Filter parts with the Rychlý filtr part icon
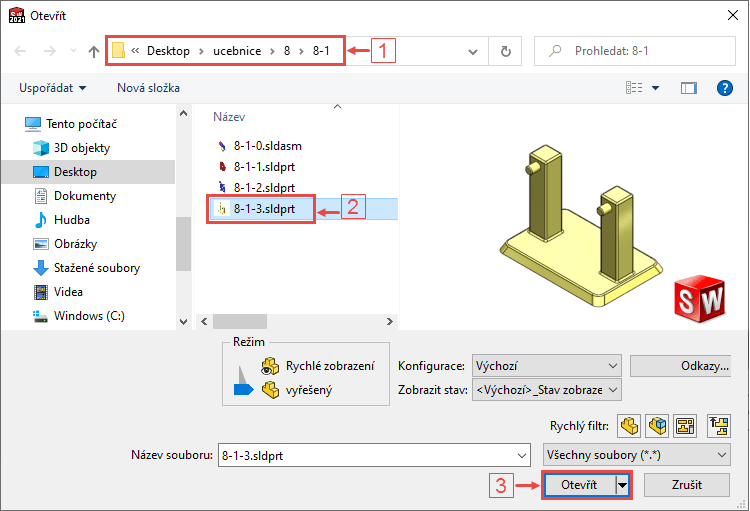This screenshot has width=750, height=511. (x=629, y=425)
